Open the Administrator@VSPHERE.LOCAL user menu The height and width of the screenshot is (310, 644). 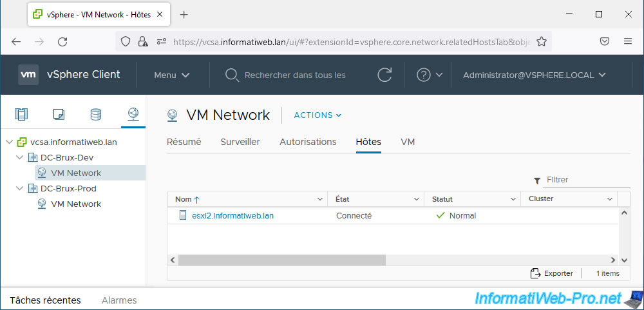[535, 75]
